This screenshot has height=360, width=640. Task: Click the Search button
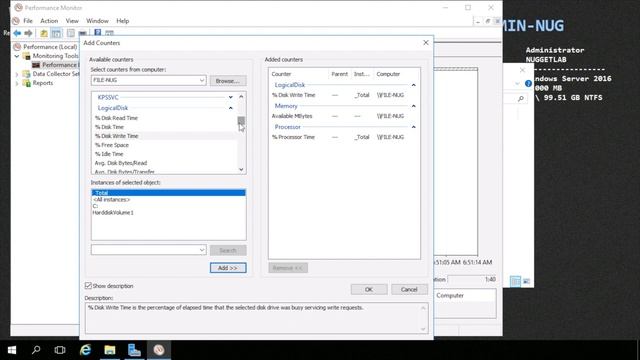click(x=228, y=250)
